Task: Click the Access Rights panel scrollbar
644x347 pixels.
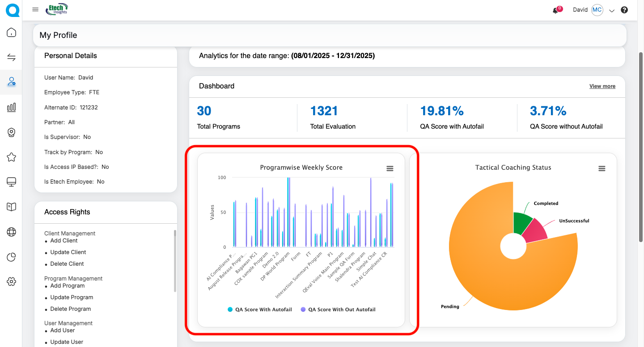Action: (175, 261)
